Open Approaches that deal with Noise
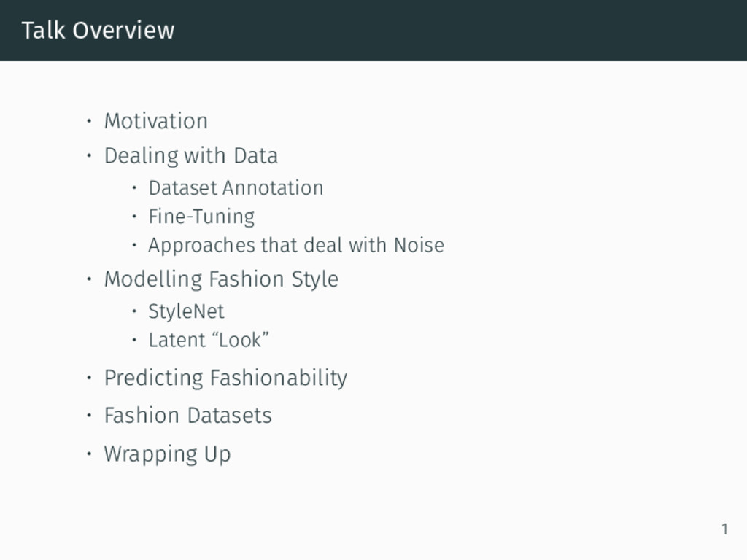The width and height of the screenshot is (747, 560). click(296, 245)
